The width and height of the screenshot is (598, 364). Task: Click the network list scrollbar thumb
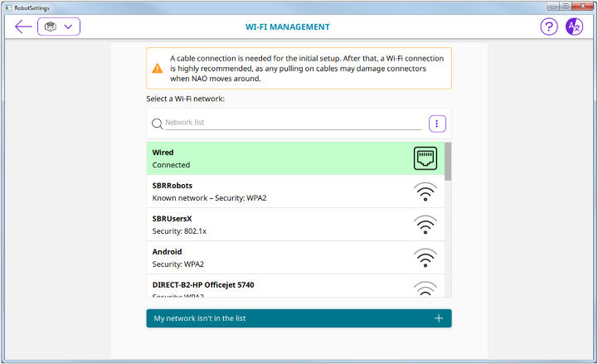click(448, 161)
